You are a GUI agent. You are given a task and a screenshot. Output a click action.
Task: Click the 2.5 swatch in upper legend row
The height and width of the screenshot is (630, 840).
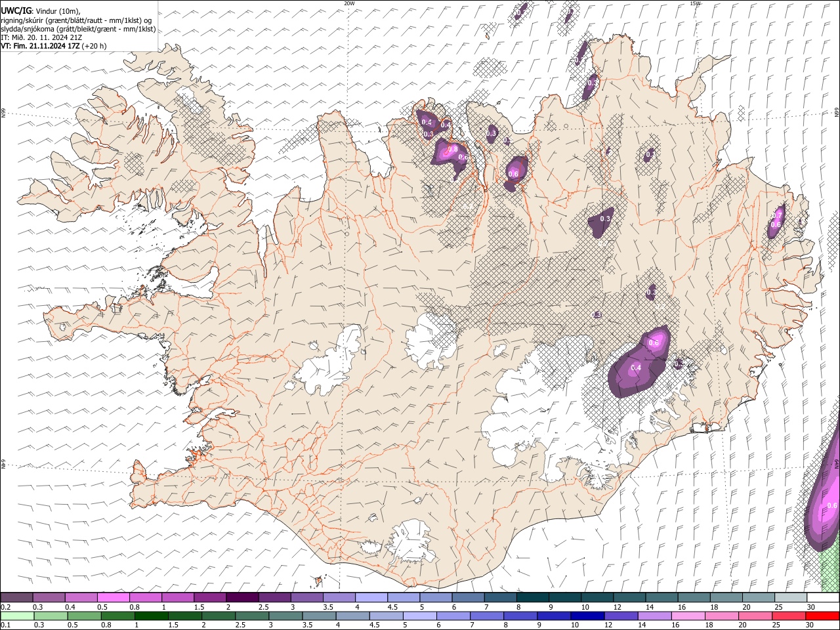(x=275, y=597)
